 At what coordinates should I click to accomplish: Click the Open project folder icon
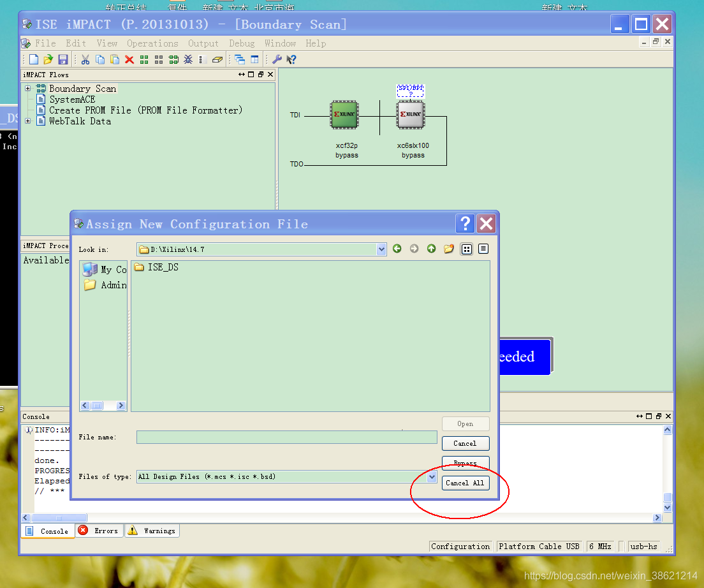coord(48,59)
